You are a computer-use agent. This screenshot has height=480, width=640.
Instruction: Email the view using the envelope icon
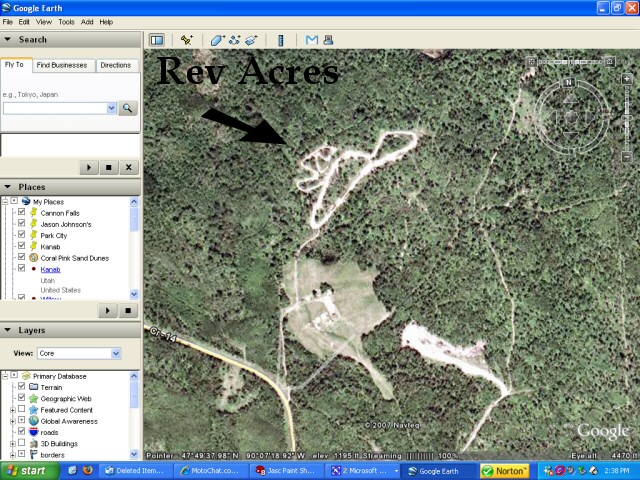(312, 40)
